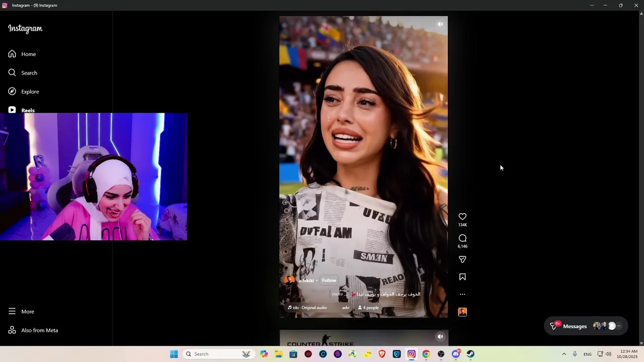The width and height of the screenshot is (644, 362).
Task: Click the Counter Strike reel preview
Action: point(363,338)
